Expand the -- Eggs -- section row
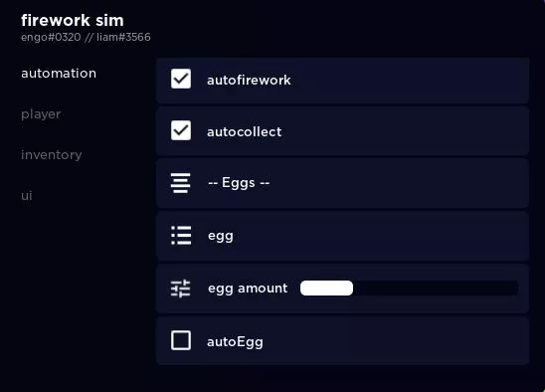Viewport: 545px width, 392px height. (343, 183)
